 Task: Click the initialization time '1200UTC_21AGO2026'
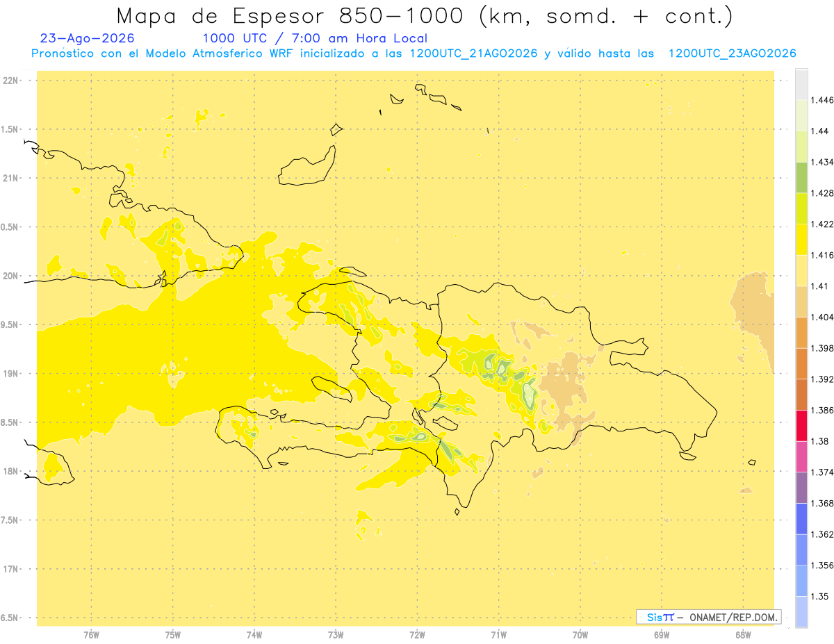click(473, 53)
